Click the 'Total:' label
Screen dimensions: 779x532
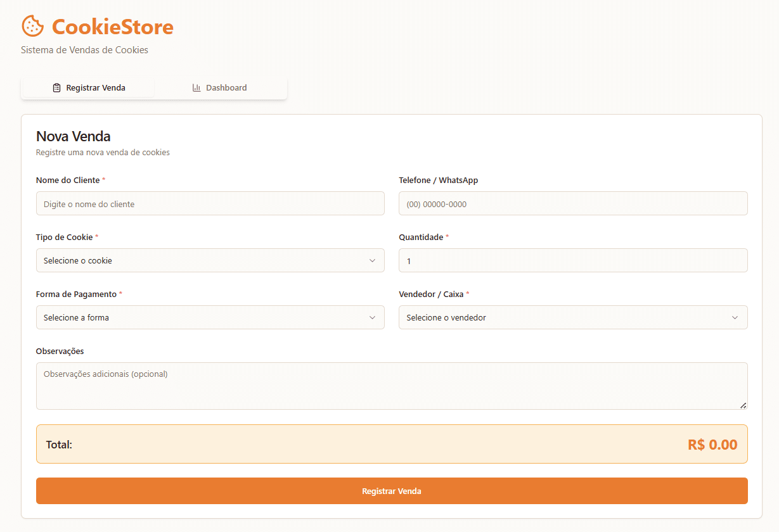59,445
